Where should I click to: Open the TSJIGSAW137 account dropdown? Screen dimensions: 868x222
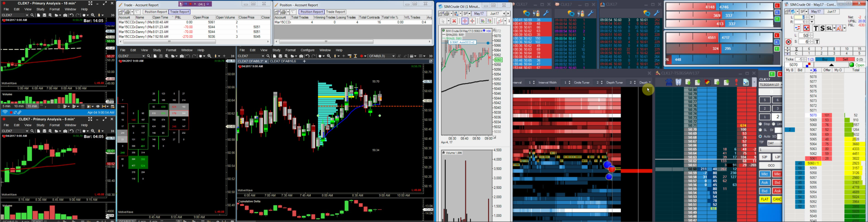770,85
